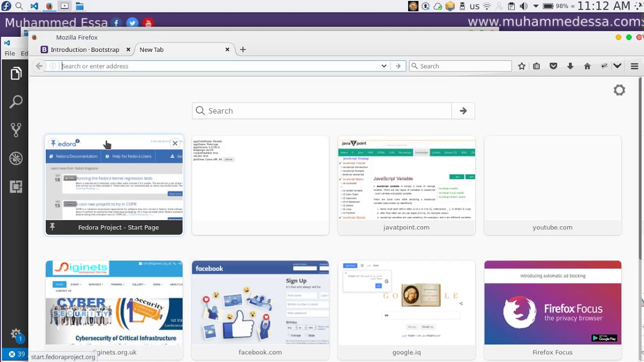
Task: Open the blank navigator info tile
Action: click(260, 185)
